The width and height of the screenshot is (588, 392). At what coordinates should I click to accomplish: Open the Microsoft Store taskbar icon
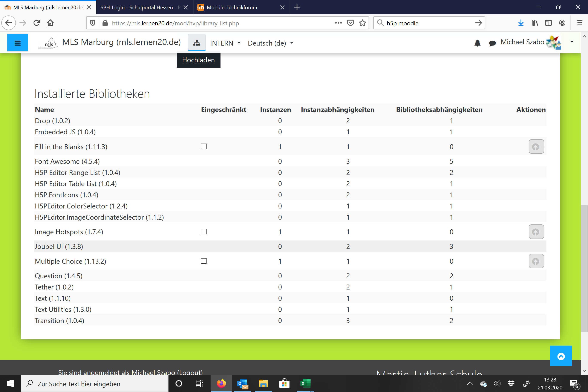[284, 383]
